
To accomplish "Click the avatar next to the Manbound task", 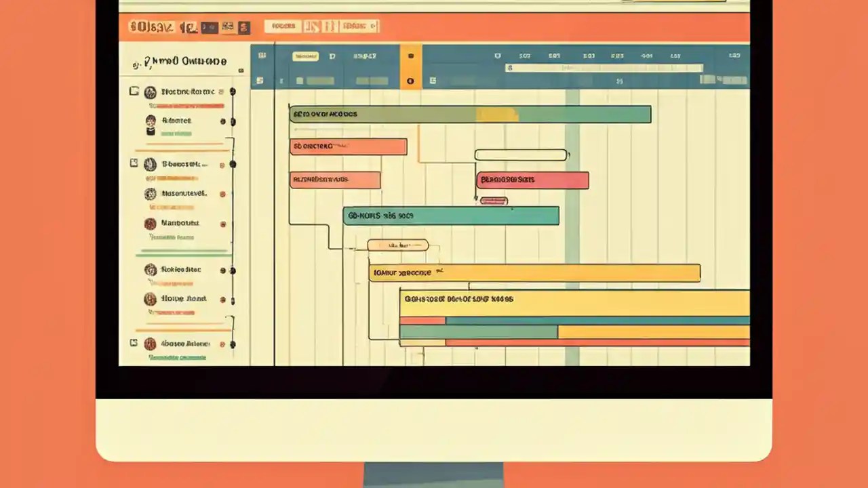I will [x=150, y=223].
